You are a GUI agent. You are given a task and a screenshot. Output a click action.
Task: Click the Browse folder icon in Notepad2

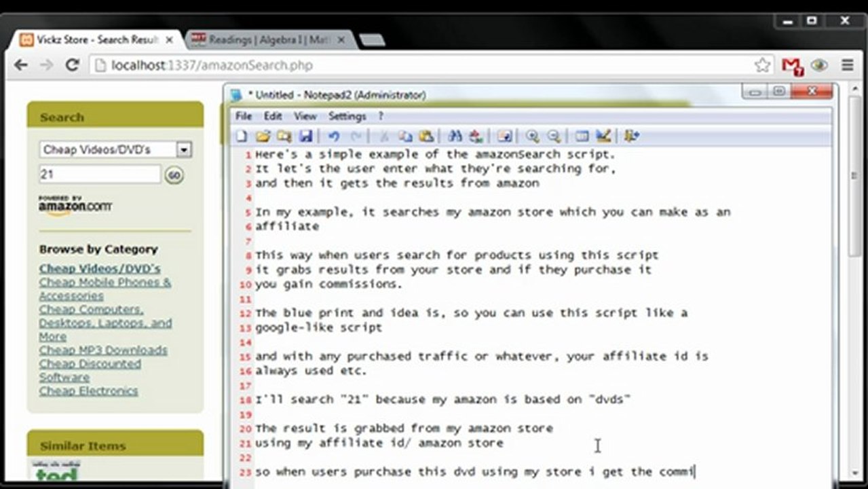[x=284, y=137]
